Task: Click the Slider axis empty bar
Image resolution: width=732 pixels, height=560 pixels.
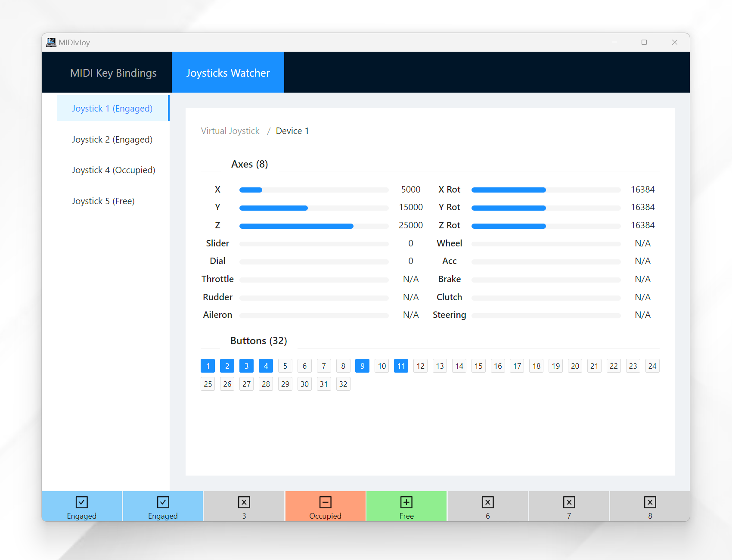Action: pos(314,244)
